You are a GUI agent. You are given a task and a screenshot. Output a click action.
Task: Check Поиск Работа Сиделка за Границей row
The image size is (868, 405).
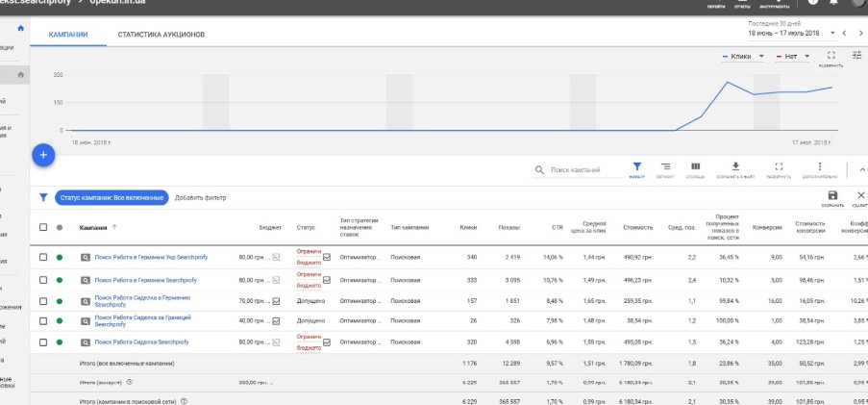(x=43, y=320)
